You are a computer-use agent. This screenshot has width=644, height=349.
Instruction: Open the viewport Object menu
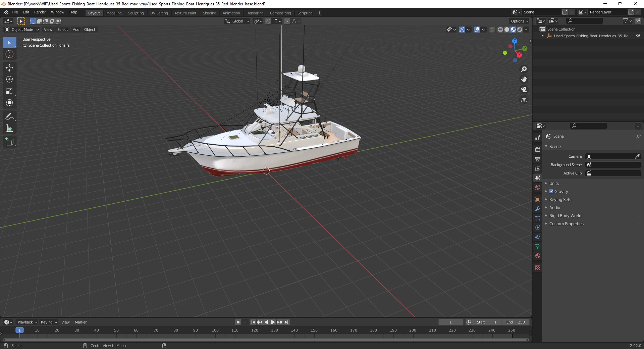point(90,30)
